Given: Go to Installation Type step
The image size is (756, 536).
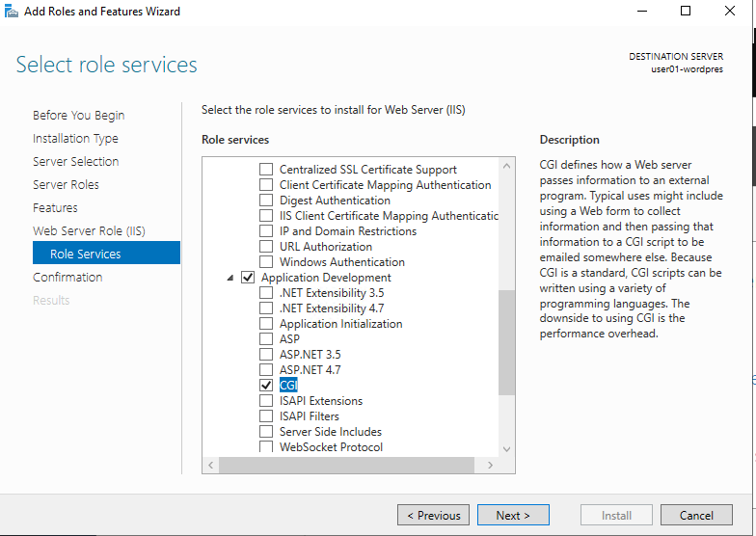Looking at the screenshot, I should (75, 139).
